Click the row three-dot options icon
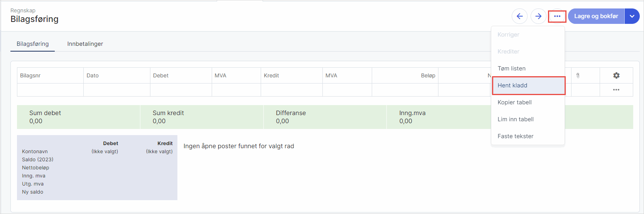644x214 pixels. (x=616, y=90)
